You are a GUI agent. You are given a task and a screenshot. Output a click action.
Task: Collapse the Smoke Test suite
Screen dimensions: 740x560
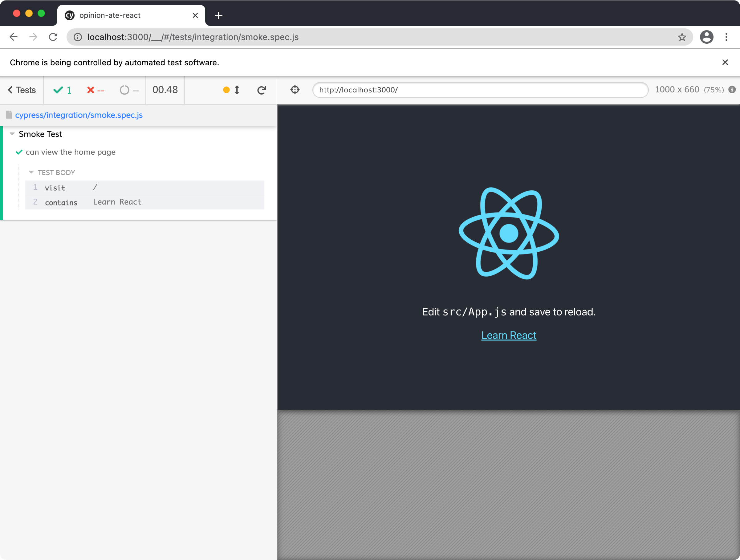pos(40,134)
